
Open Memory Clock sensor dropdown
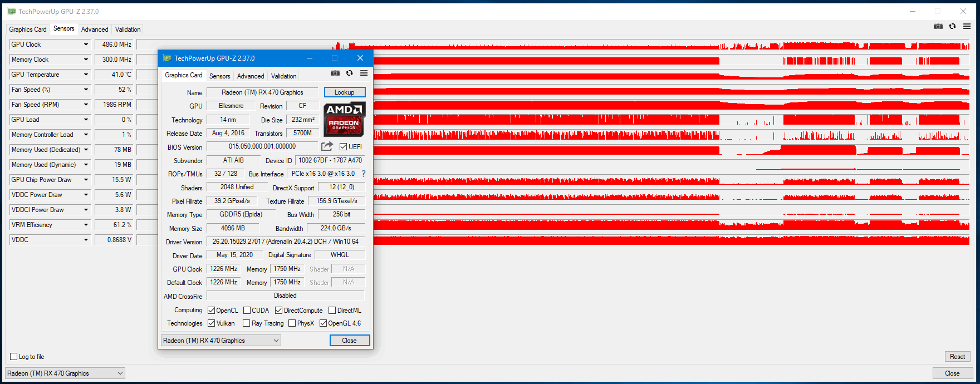click(x=86, y=60)
